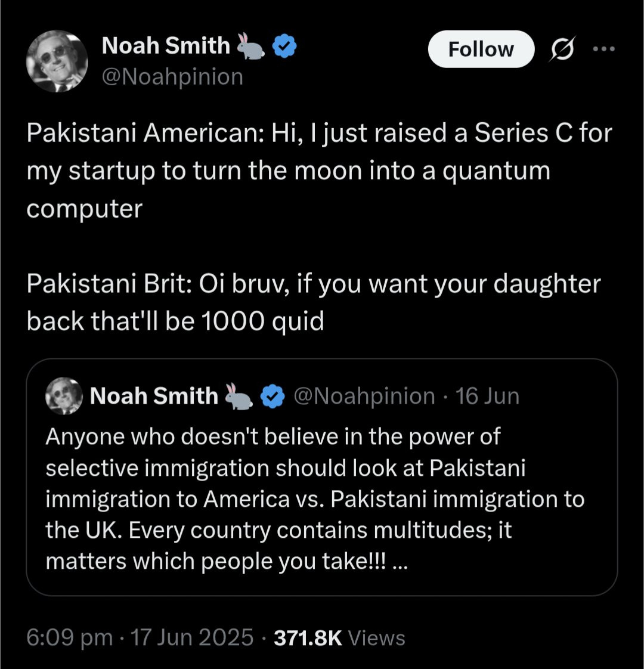Click the Follow button
Viewport: 644px width, 669px height.
481,49
